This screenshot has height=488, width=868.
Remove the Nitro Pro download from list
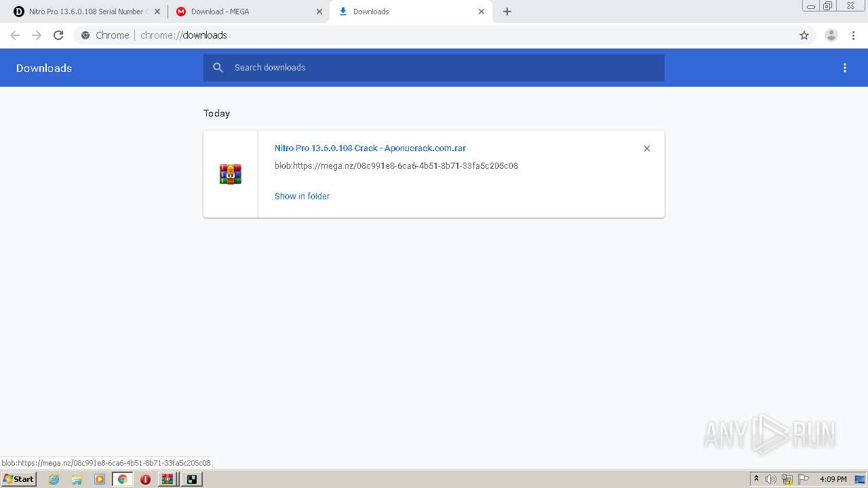(647, 148)
